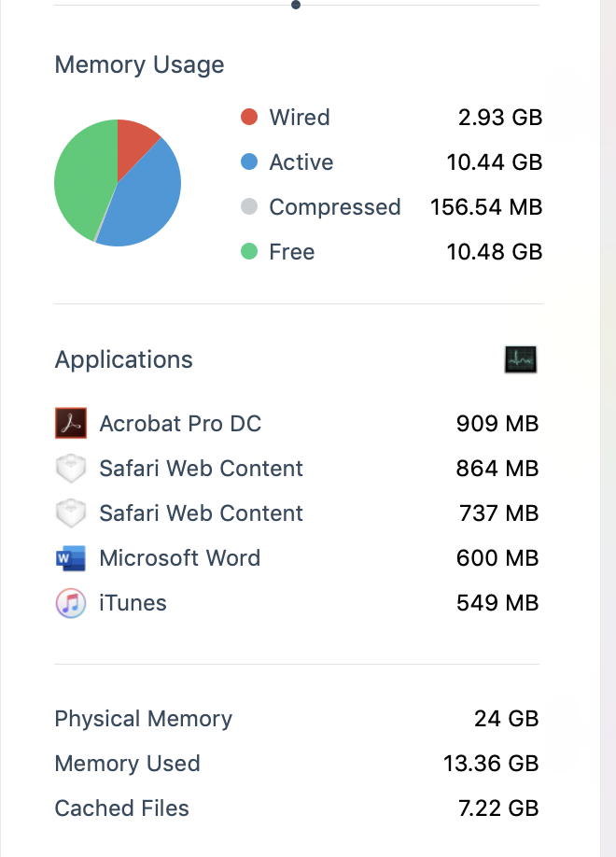
Task: Click the first Safari Web Content icon
Action: point(71,468)
